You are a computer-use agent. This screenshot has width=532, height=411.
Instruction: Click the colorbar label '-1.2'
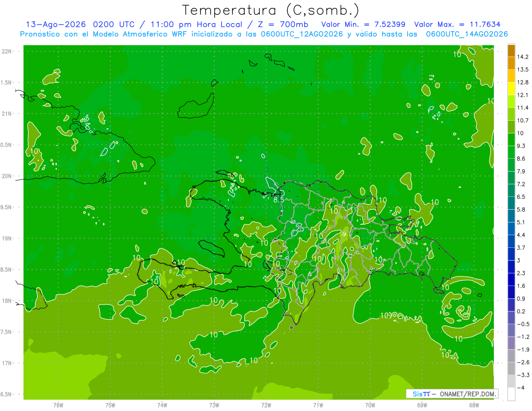523,337
